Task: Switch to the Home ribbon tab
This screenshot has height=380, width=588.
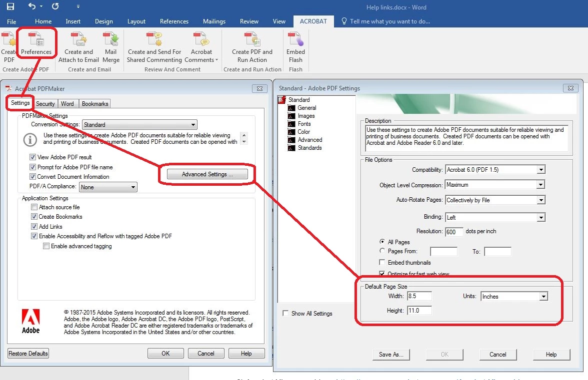Action: tap(43, 21)
